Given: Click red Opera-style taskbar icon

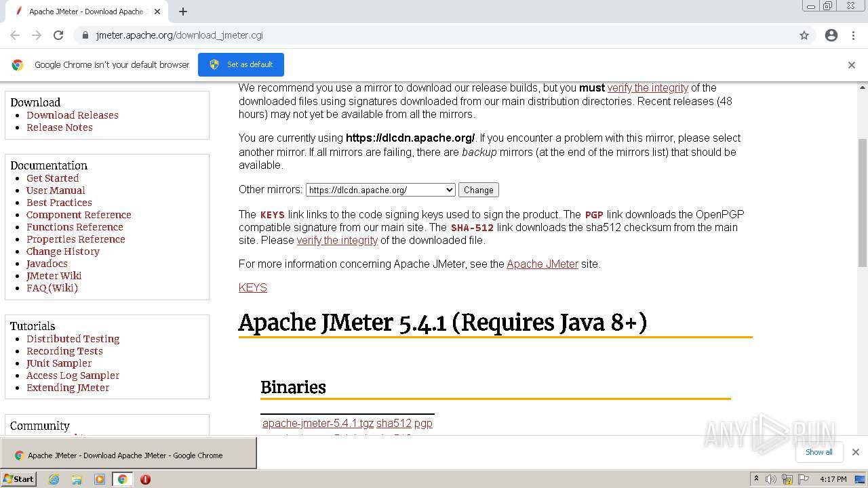Looking at the screenshot, I should click(x=145, y=479).
